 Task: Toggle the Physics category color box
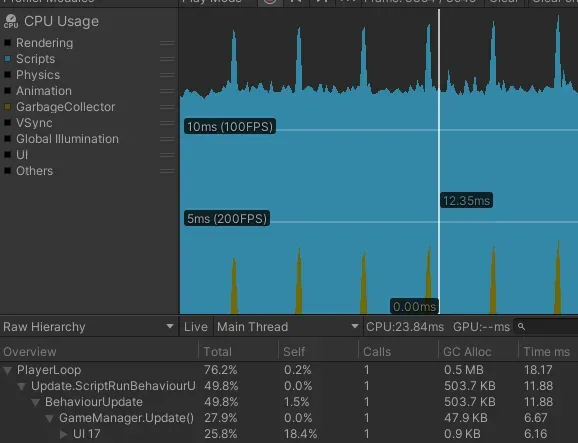tap(7, 75)
